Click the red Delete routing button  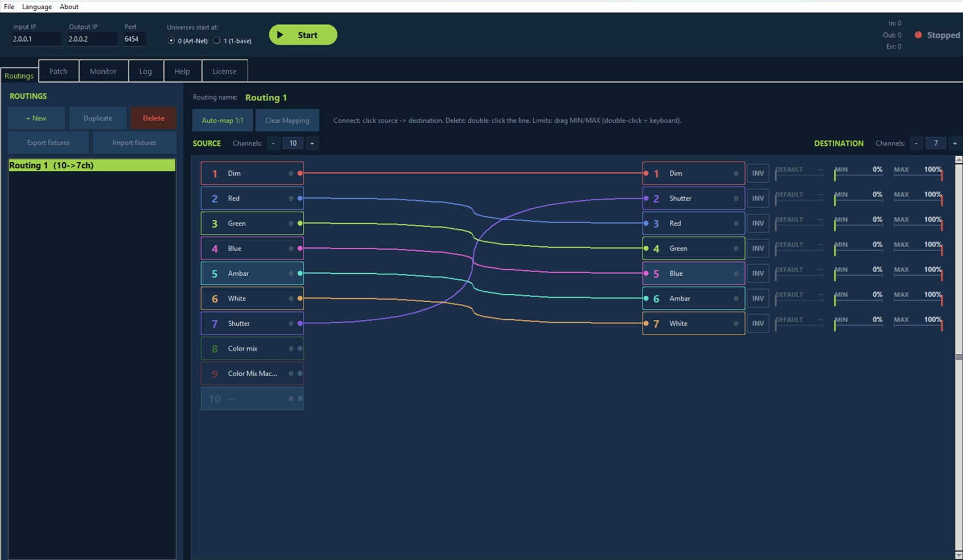[x=154, y=118]
